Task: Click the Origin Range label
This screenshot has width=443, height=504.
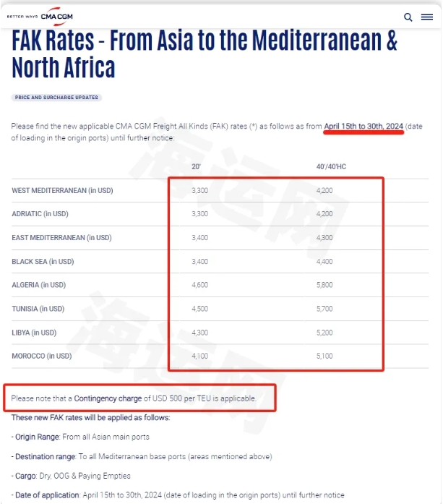Action: tap(38, 437)
